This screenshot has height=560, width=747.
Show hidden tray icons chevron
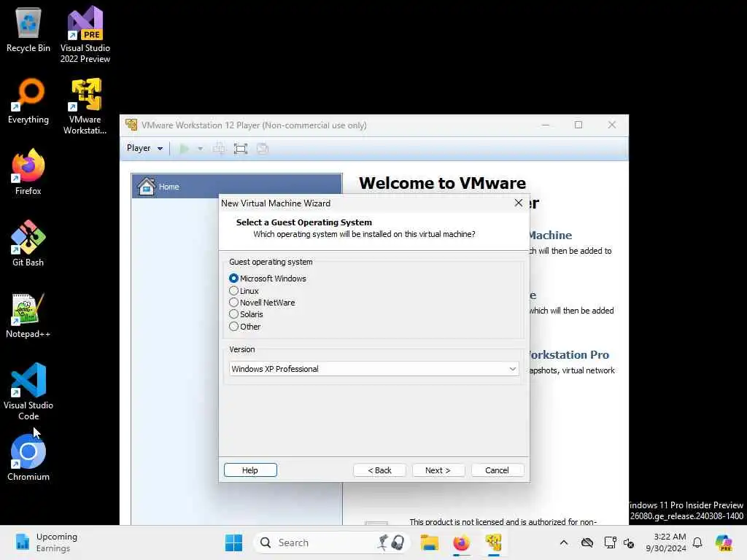564,542
